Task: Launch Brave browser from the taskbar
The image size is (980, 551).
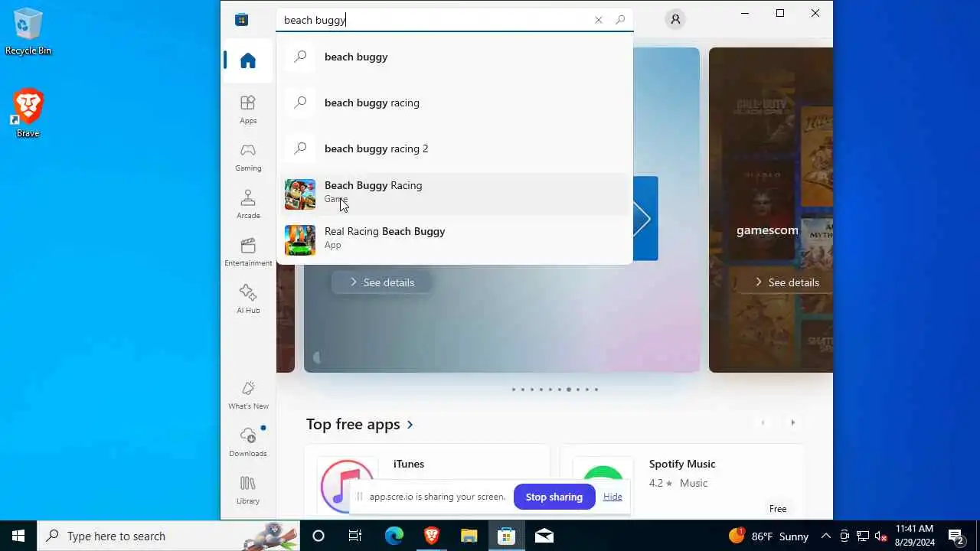Action: point(432,536)
